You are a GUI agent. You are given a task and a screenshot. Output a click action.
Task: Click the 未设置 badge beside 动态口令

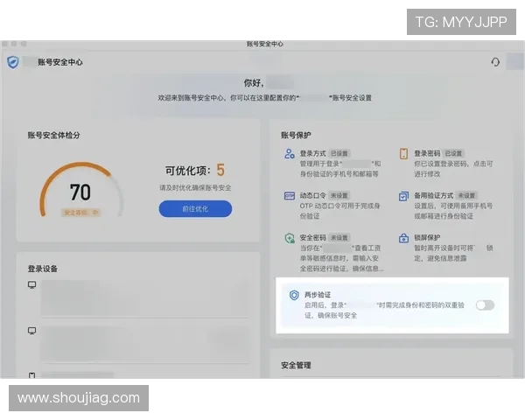339,196
